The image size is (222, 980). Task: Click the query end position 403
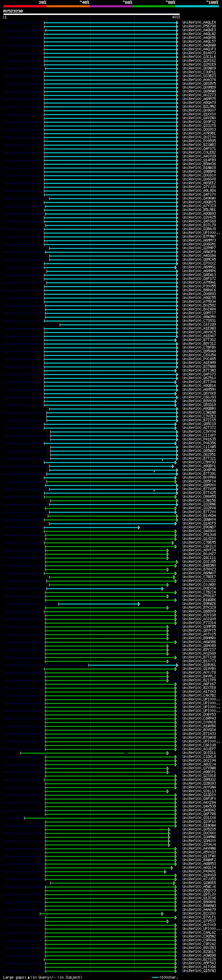tap(175, 17)
